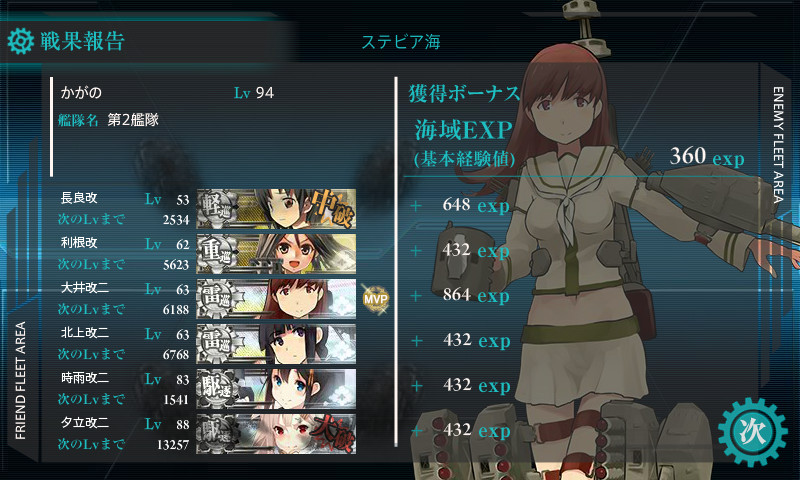Viewport: 800px width, 480px height.
Task: Click the 大破 damage stamp on 夕立改二
Action: coord(333,434)
